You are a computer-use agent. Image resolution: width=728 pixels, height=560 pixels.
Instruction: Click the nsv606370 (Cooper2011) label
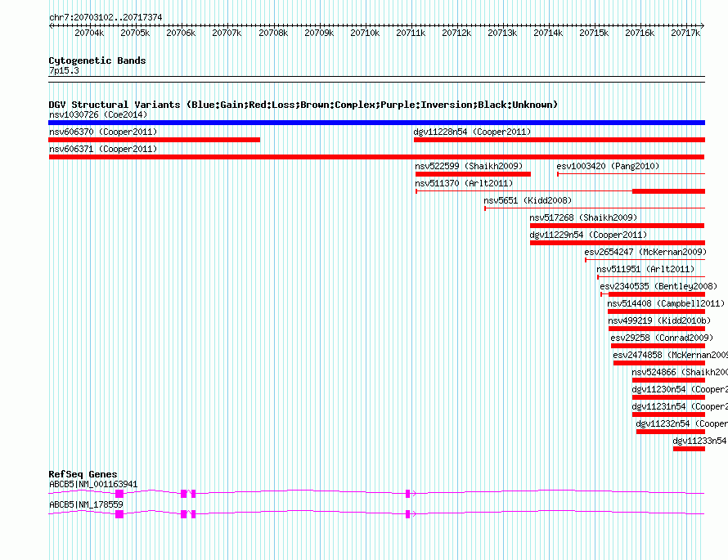(103, 132)
